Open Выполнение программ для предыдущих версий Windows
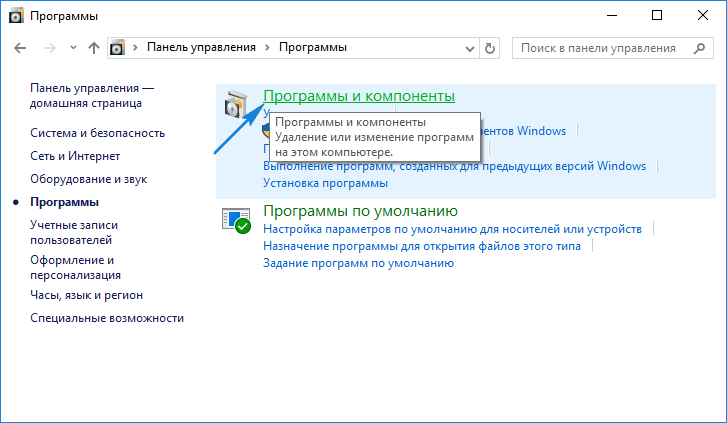This screenshot has width=727, height=423. pos(454,166)
